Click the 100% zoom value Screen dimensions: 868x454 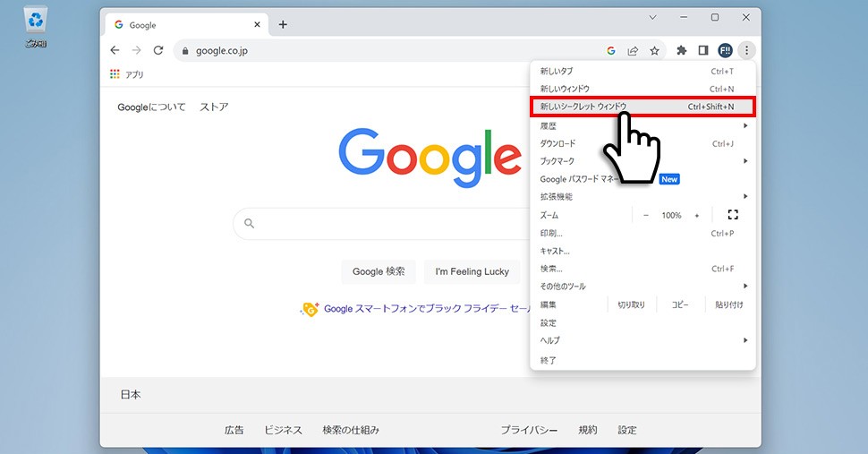(671, 216)
